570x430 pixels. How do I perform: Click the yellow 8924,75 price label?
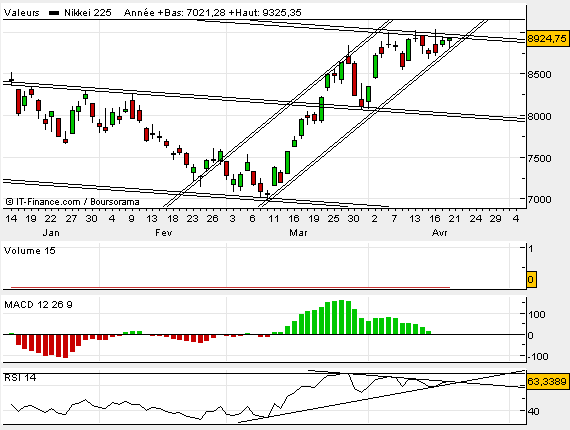[x=547, y=38]
